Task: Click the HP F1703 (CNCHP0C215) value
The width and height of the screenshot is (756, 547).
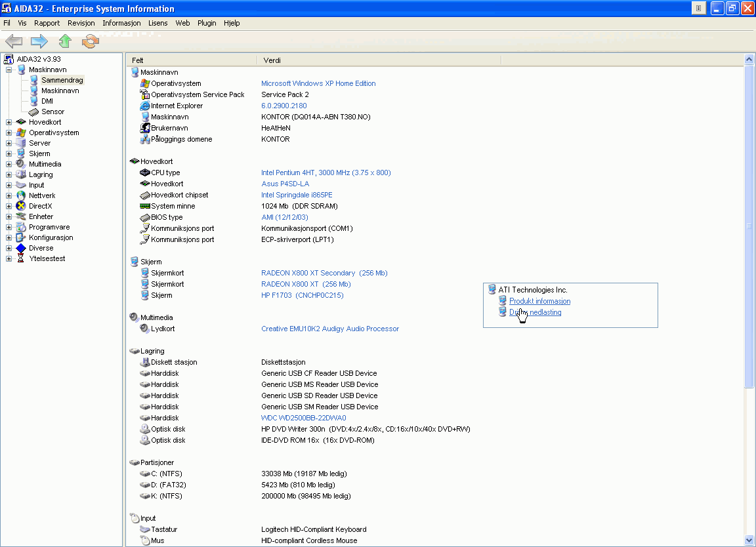Action: coord(303,295)
